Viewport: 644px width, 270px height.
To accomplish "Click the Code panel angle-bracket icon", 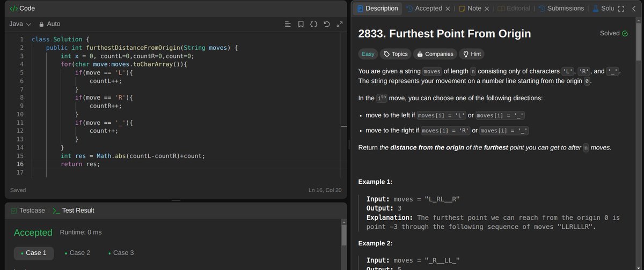I will pos(14,9).
